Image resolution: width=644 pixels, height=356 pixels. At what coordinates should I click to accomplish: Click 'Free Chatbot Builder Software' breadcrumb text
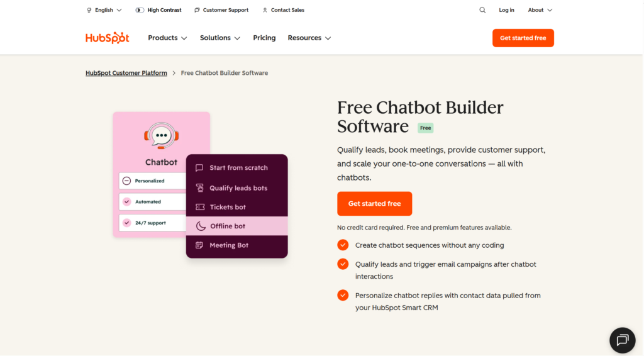pyautogui.click(x=225, y=73)
